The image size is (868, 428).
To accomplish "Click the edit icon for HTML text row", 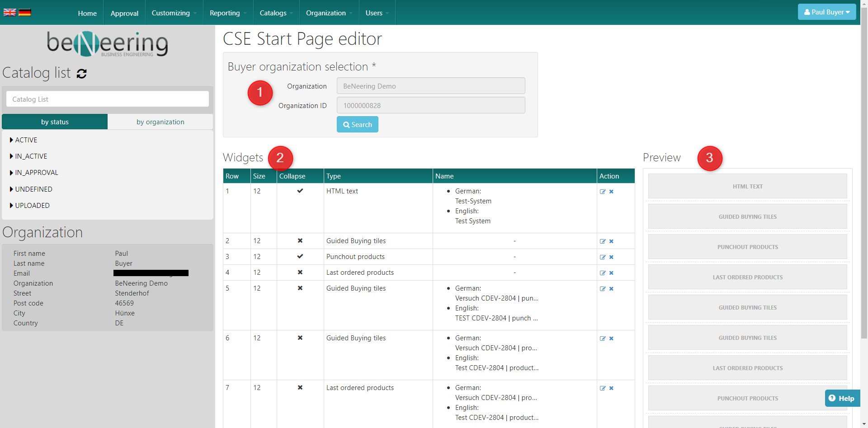I will coord(603,192).
